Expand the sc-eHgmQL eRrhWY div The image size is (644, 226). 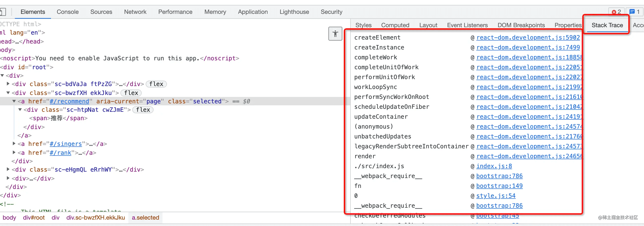pos(8,169)
